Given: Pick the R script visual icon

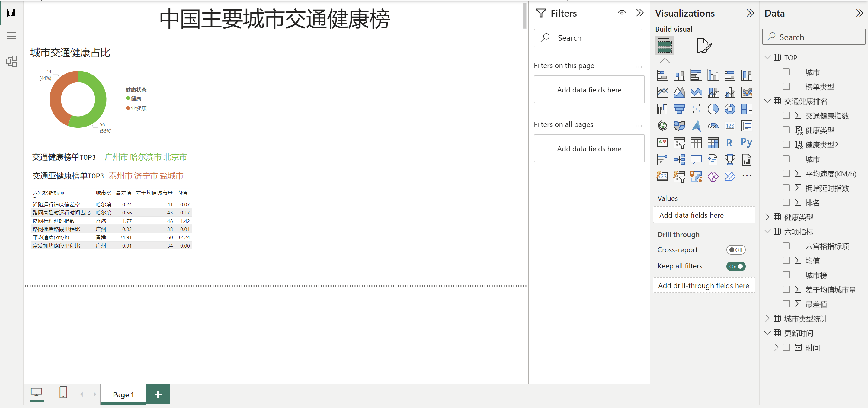Looking at the screenshot, I should coord(729,143).
